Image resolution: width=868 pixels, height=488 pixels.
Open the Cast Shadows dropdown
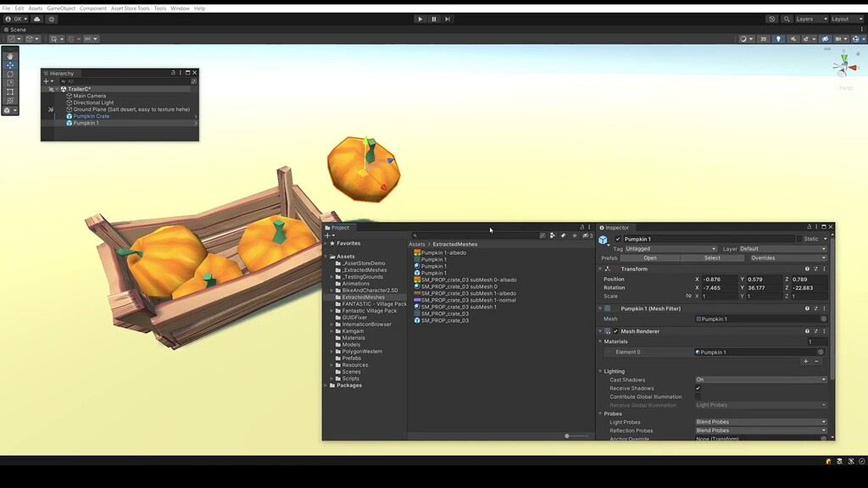click(x=760, y=379)
